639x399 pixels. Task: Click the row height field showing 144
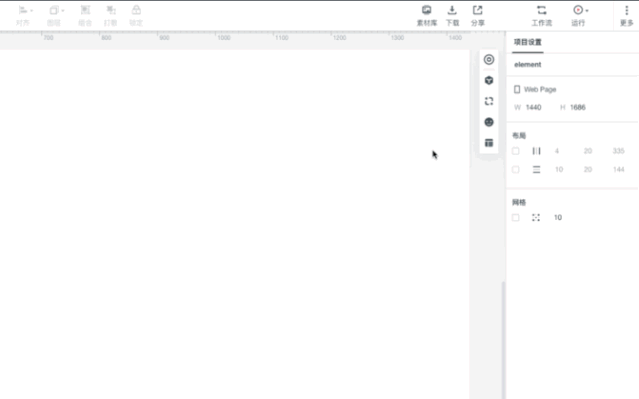(x=619, y=169)
